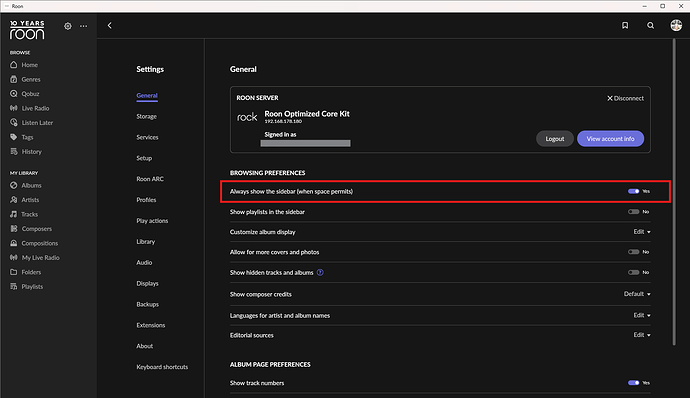Viewport: 690px width, 398px height.
Task: Click the Roon Optimized Core Kit name
Action: pyautogui.click(x=307, y=114)
